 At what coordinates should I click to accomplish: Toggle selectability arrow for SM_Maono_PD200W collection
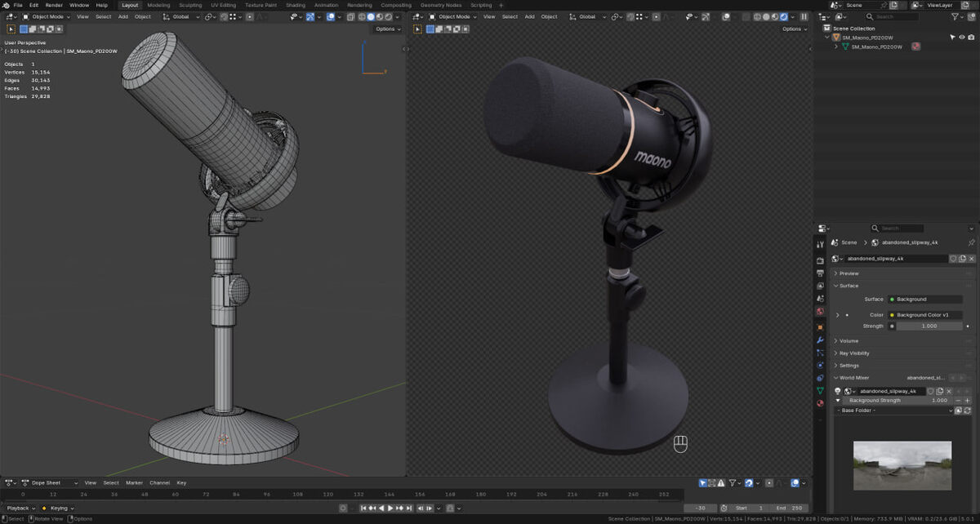[x=952, y=37]
